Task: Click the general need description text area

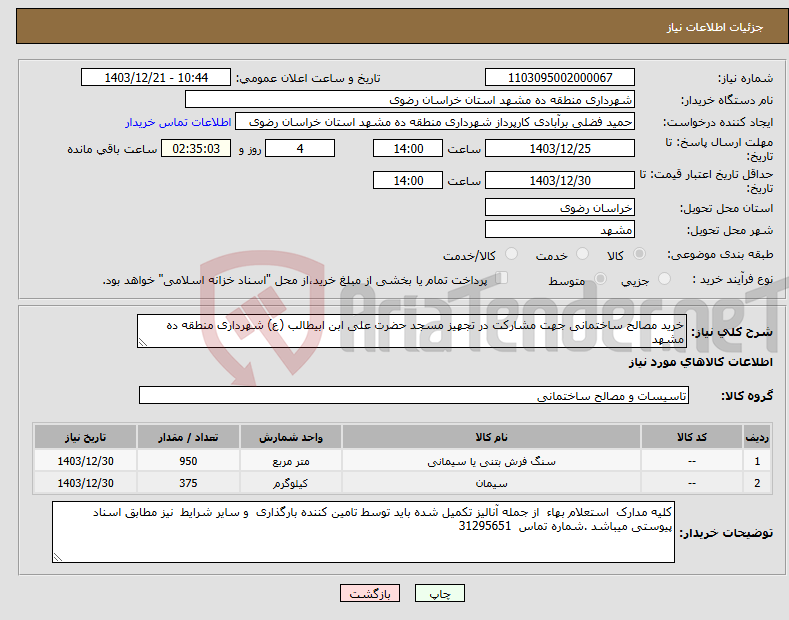Action: click(x=412, y=331)
